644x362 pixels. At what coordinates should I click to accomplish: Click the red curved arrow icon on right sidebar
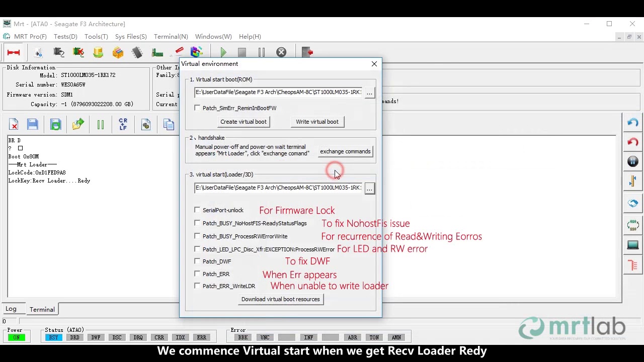[x=633, y=142]
